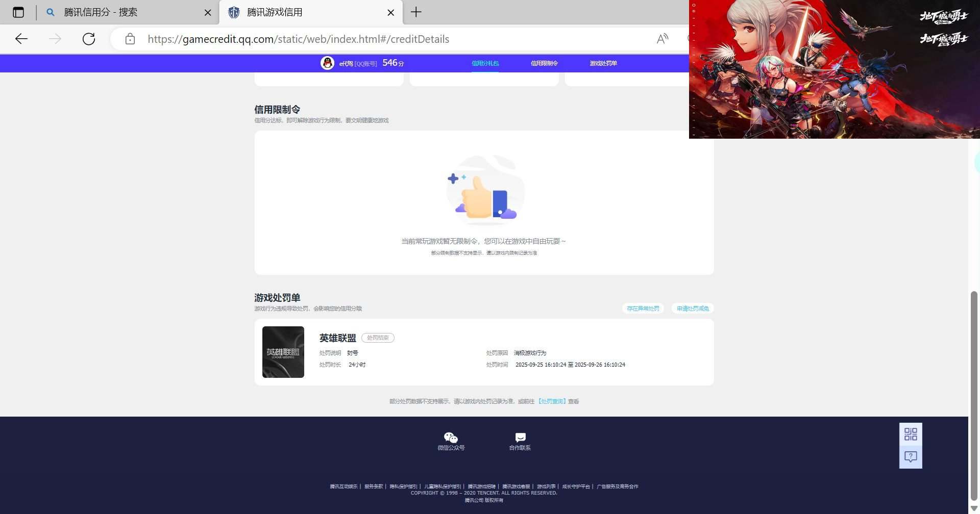Click the 存在异常处罚 button

click(643, 309)
